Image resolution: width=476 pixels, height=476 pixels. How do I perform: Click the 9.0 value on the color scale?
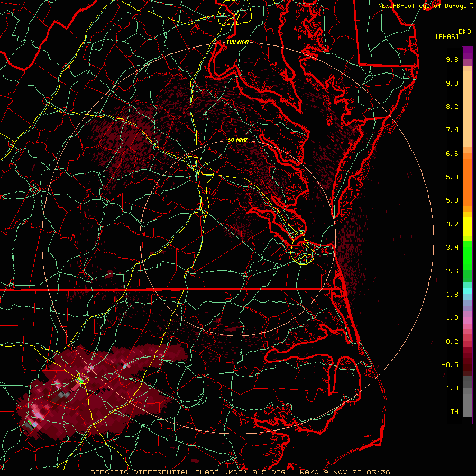tap(452, 83)
